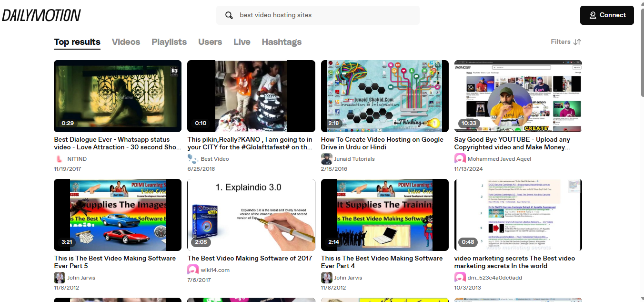Open Mohammed Javed Aqeel channel name link

coord(499,159)
